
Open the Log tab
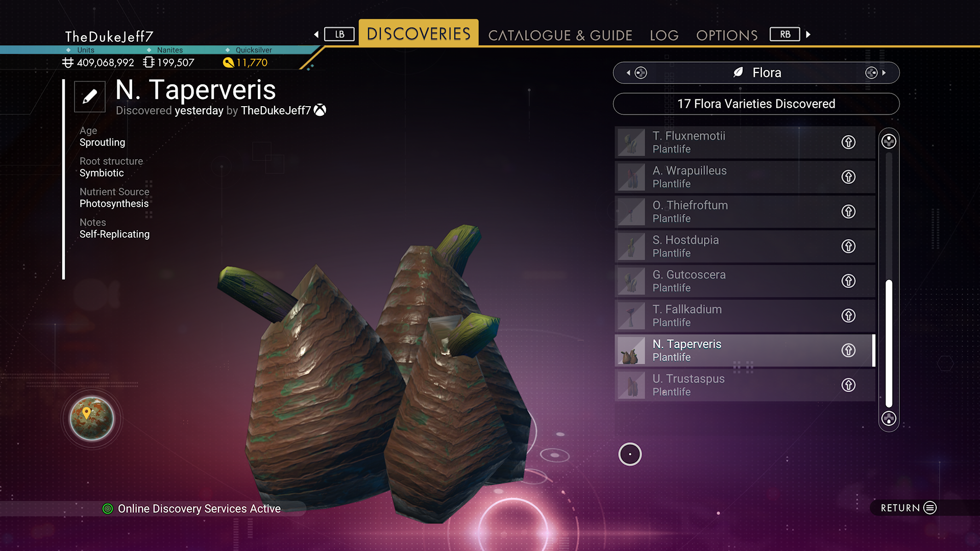click(x=664, y=35)
